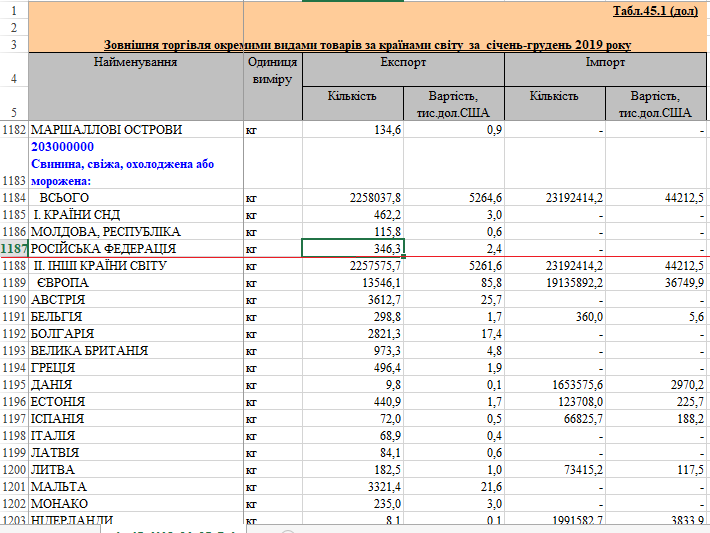Select the active cell with value 346,3
Screen dimensions: 710x533
[x=353, y=248]
